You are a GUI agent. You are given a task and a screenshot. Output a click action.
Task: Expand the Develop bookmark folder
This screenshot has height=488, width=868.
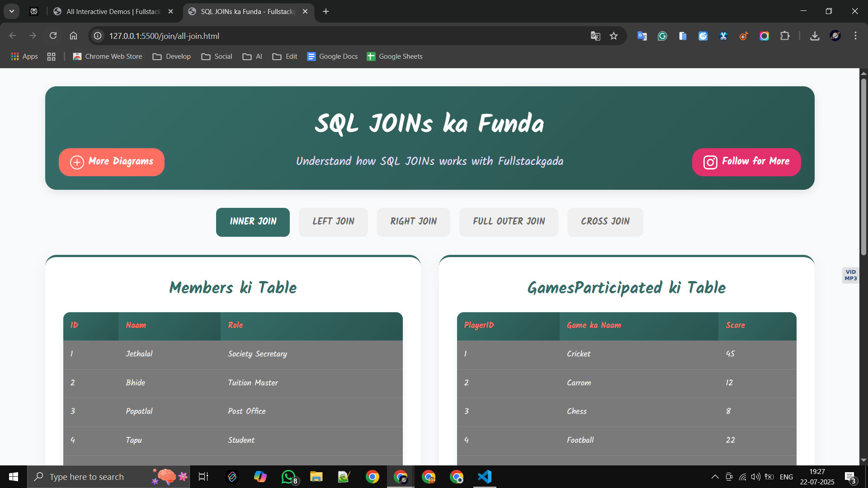coord(172,56)
